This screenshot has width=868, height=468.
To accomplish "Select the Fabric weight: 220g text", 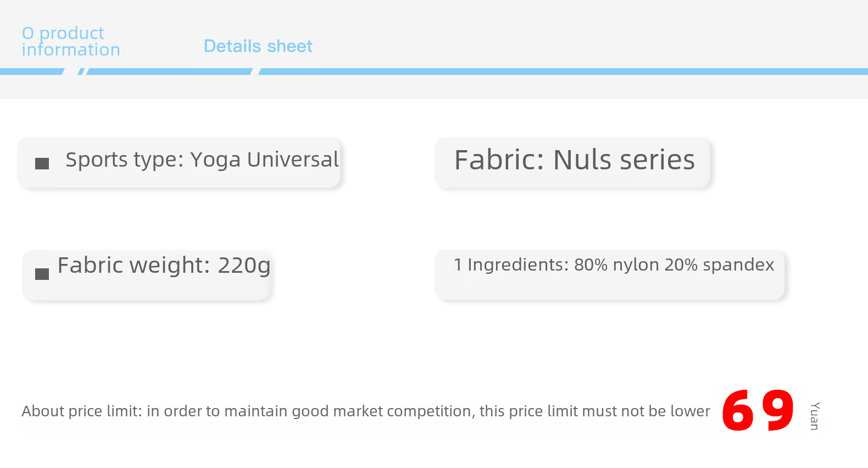I will [x=164, y=266].
